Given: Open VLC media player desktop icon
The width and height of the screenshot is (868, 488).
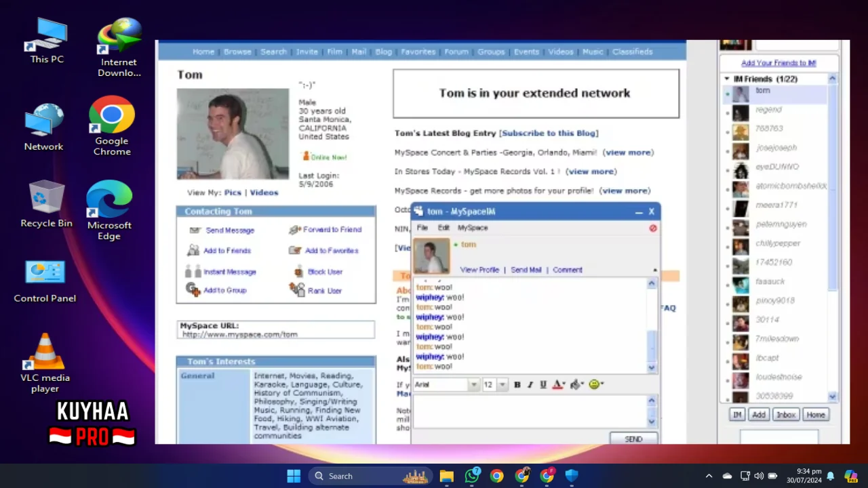Looking at the screenshot, I should [x=45, y=363].
